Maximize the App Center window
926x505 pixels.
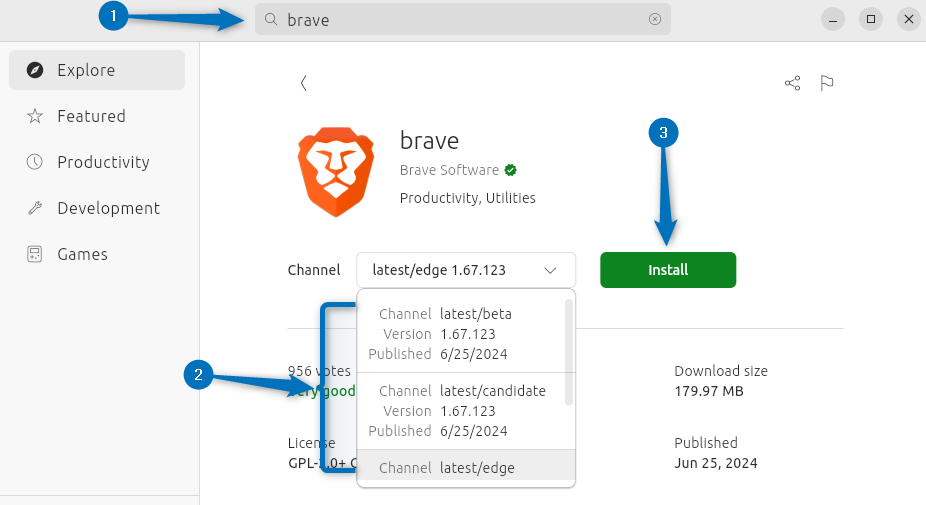pyautogui.click(x=870, y=19)
